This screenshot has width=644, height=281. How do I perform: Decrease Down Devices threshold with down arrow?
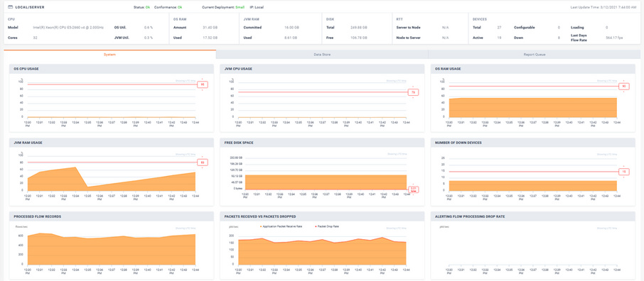point(624,177)
